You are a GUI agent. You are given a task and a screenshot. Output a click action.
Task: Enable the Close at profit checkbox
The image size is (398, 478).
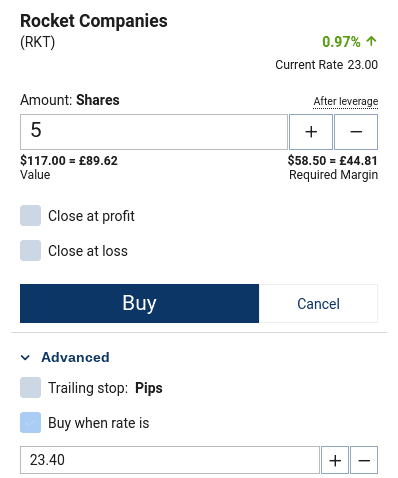tap(30, 216)
